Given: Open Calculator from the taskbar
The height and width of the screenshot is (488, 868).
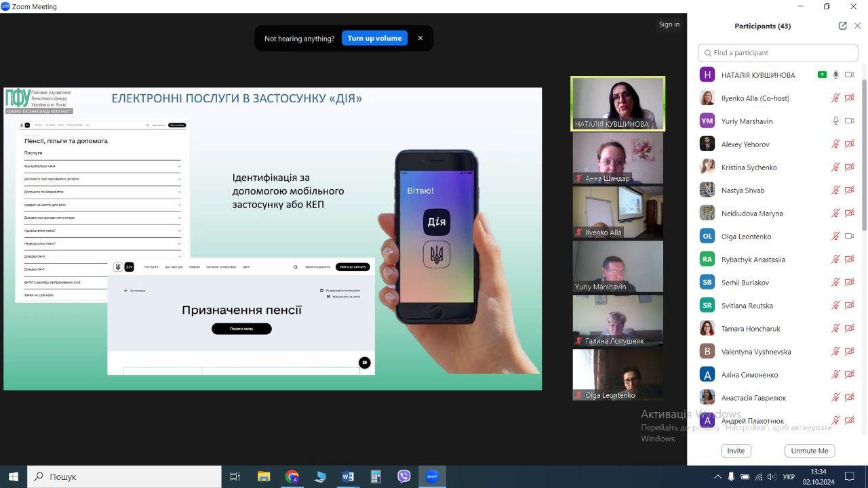Looking at the screenshot, I should click(x=376, y=476).
